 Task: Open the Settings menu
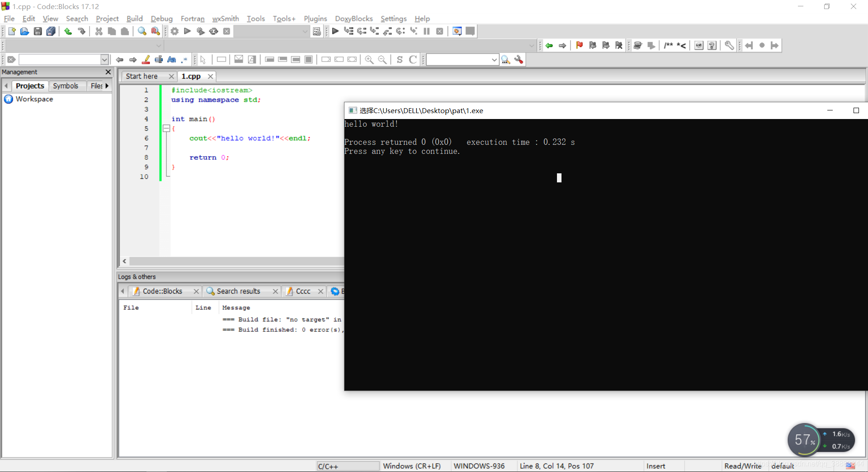[x=393, y=19]
